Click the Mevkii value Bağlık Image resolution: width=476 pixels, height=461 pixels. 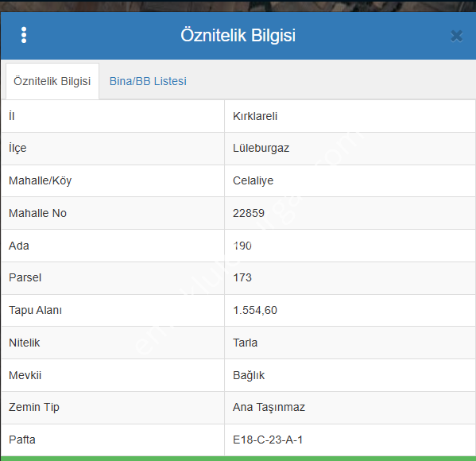coord(249,375)
